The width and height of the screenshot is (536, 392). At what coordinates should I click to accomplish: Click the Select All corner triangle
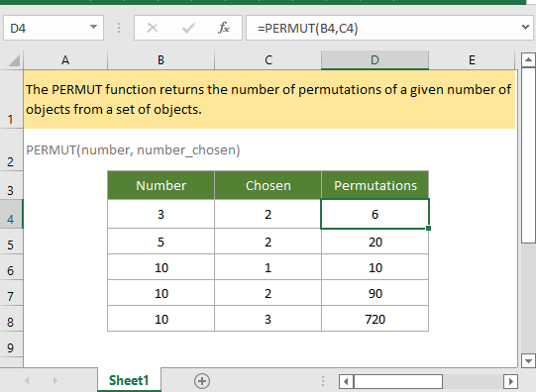click(x=14, y=60)
